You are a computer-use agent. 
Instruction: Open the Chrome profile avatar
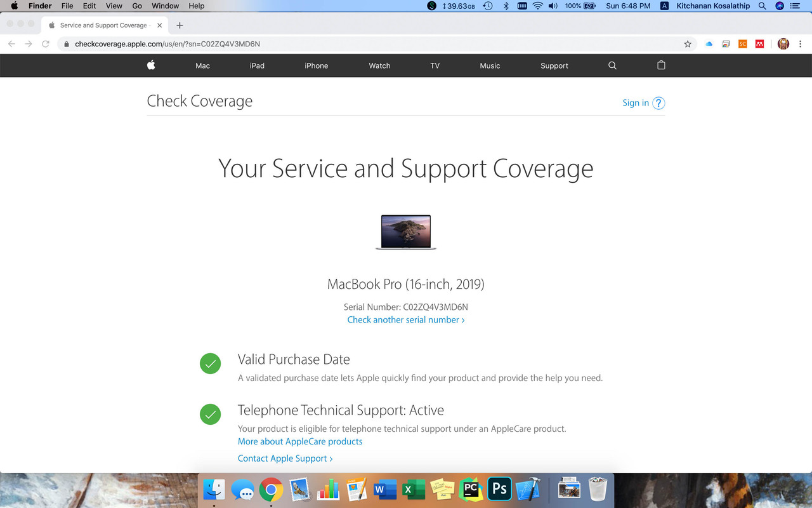tap(784, 44)
